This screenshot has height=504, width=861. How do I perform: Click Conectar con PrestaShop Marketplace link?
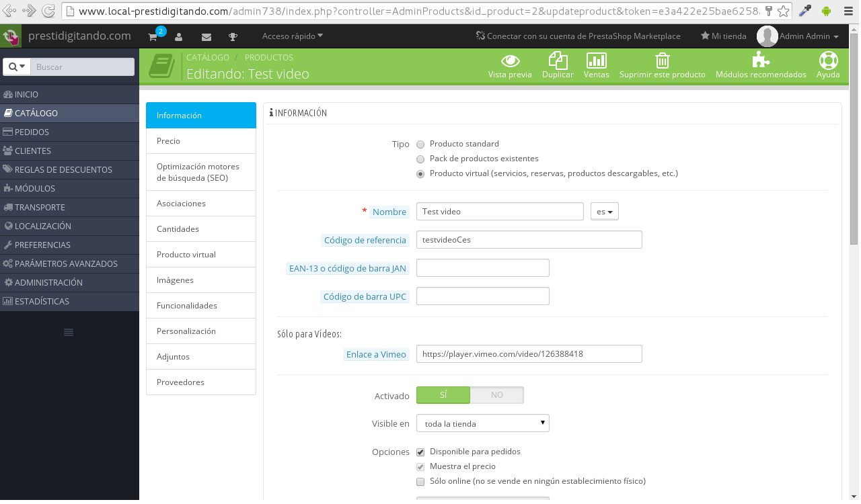tap(578, 36)
